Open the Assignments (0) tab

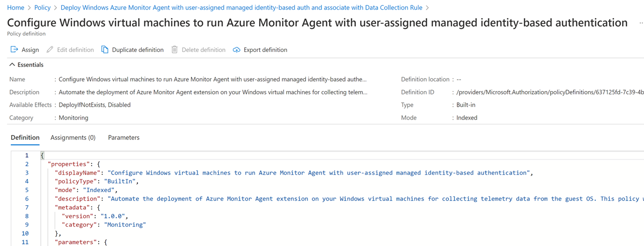(x=73, y=138)
